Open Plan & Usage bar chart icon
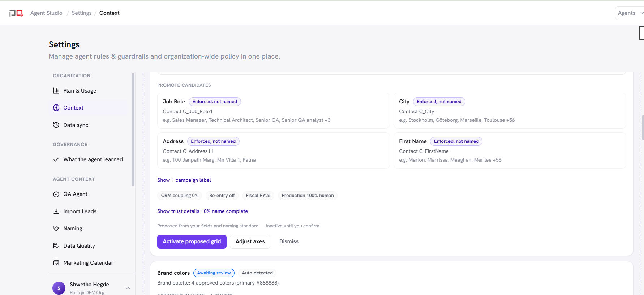The width and height of the screenshot is (644, 295). [56, 90]
